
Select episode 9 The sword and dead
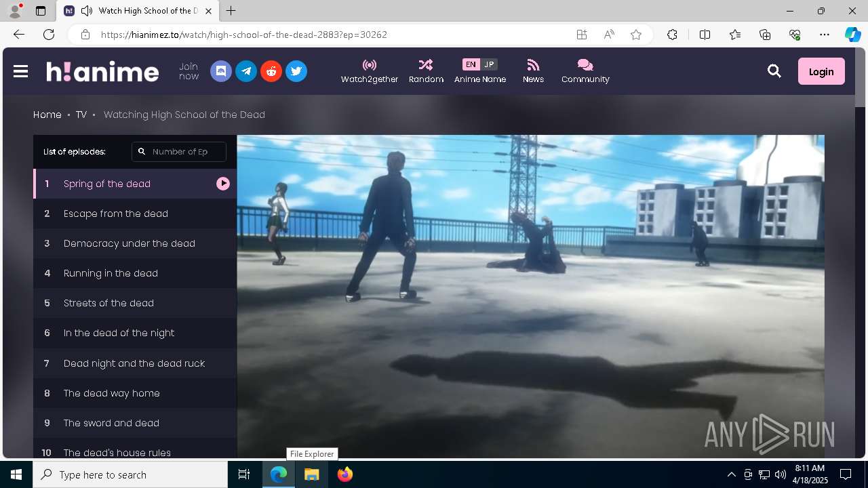(135, 423)
